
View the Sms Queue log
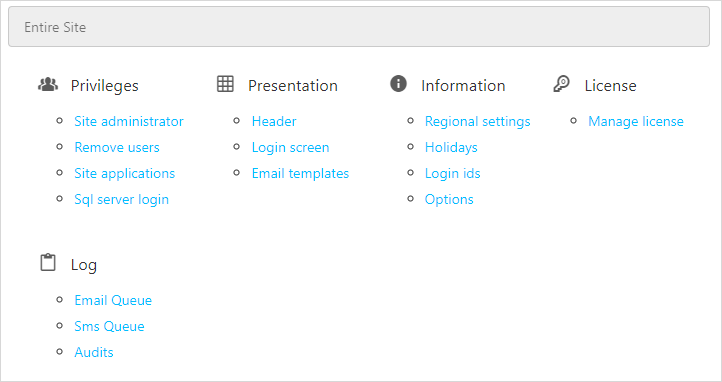(x=110, y=326)
